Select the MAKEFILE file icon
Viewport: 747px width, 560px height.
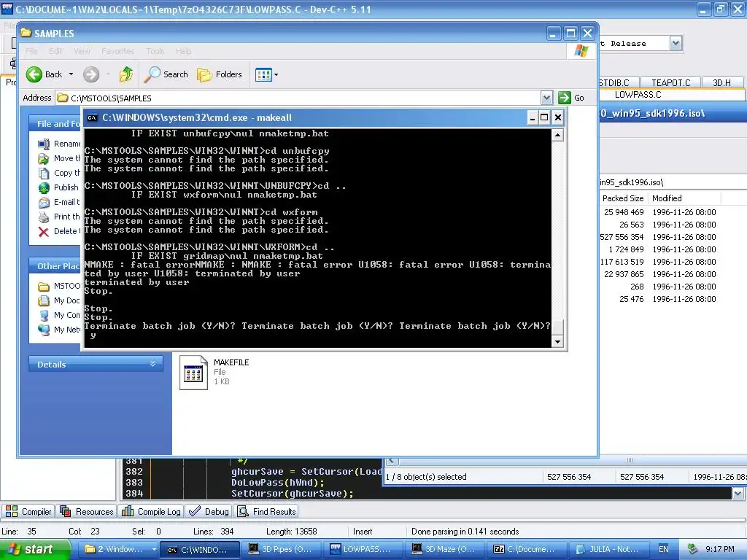click(193, 373)
